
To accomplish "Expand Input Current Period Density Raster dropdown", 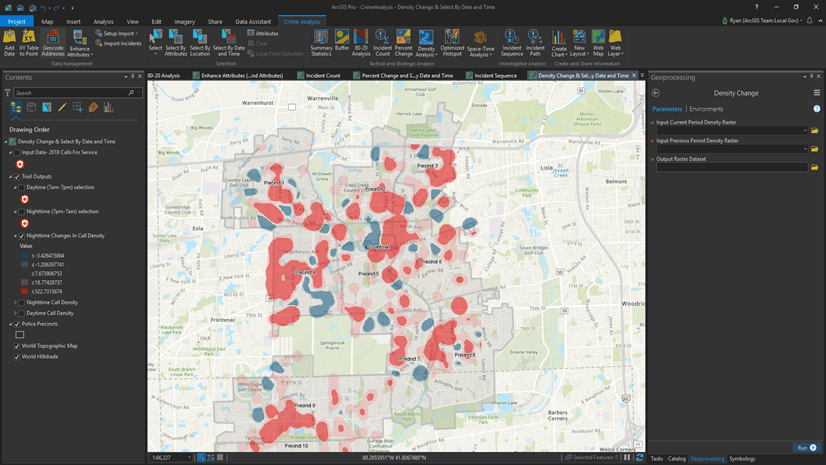I will [805, 131].
